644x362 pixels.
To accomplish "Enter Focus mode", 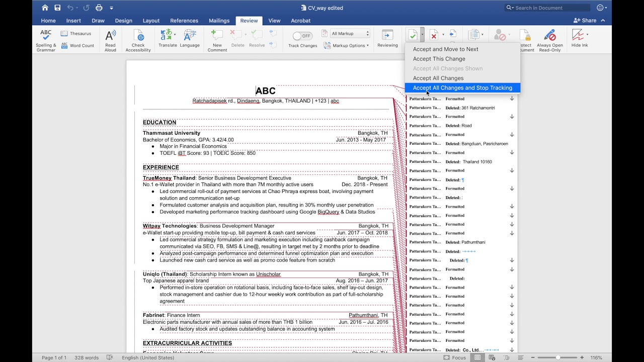I will tap(455, 357).
